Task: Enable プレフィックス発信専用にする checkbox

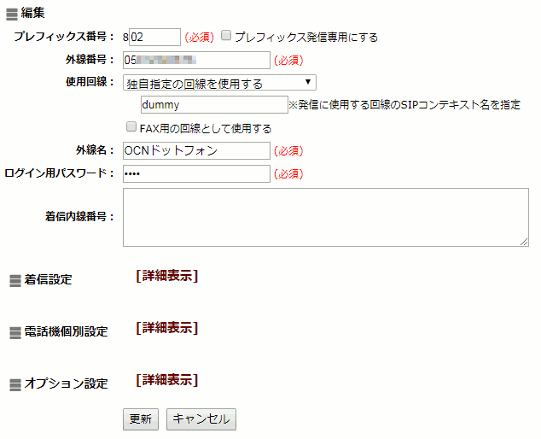Action: 226,35
